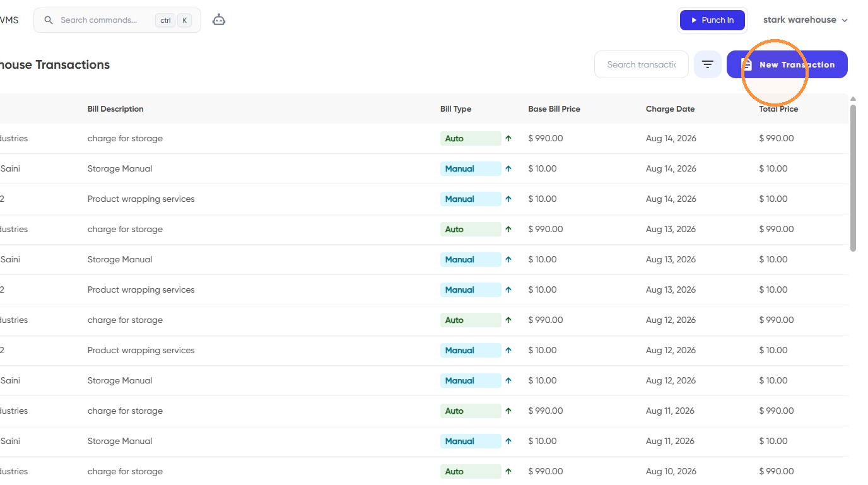Sort by Base Bill Price column header
868x485 pixels.
(x=554, y=109)
